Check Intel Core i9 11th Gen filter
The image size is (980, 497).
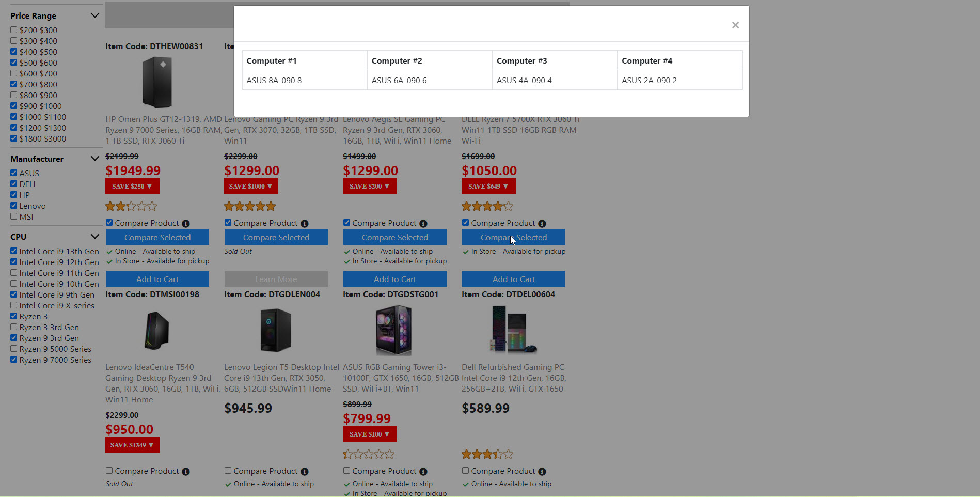tap(14, 273)
